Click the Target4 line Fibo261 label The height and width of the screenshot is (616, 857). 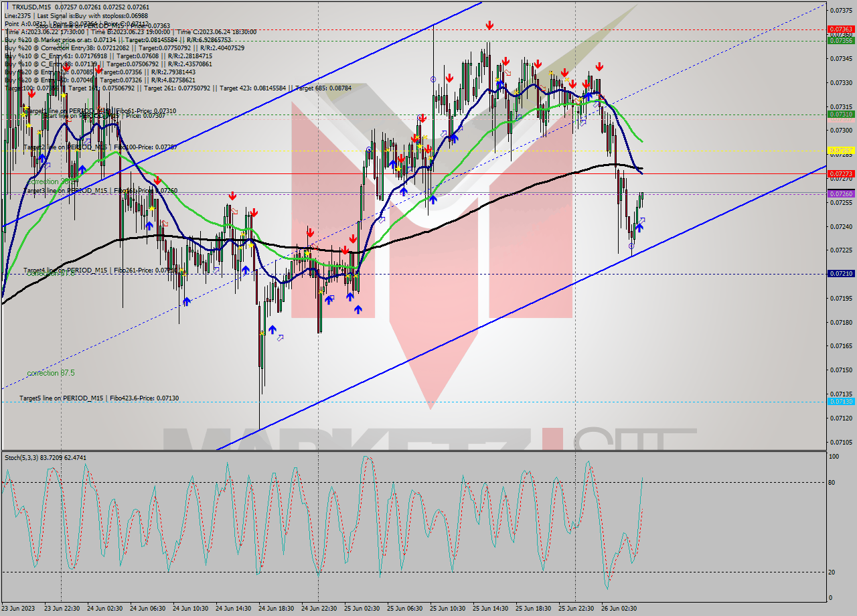coord(100,271)
